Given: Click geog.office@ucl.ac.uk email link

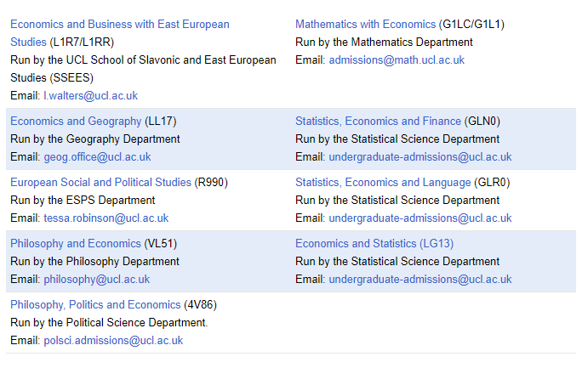Looking at the screenshot, I should [x=97, y=157].
